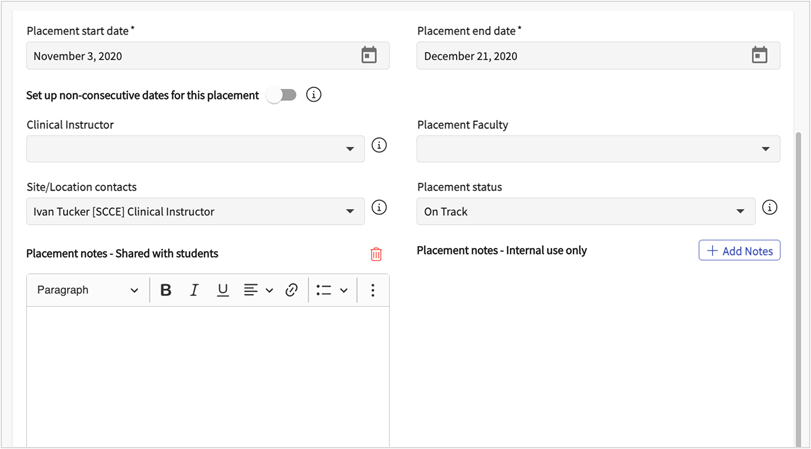811x449 pixels.
Task: Enable non-consecutive dates for this placement
Action: tap(281, 95)
